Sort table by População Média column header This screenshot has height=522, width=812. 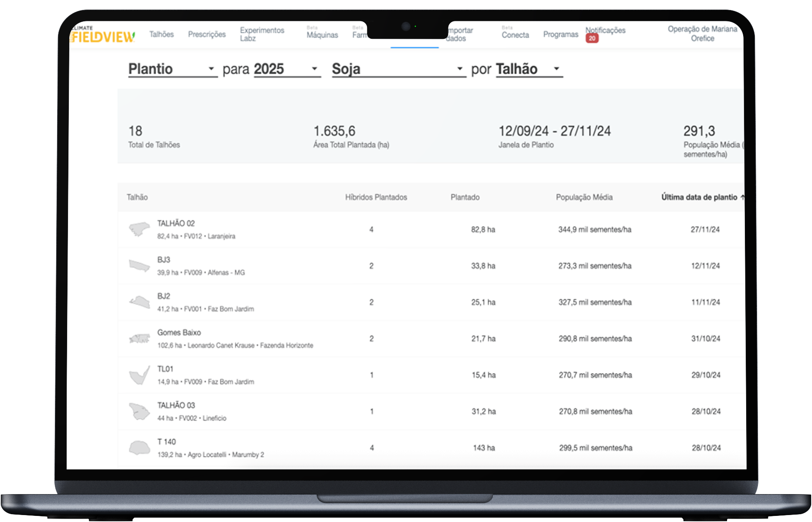(x=584, y=197)
